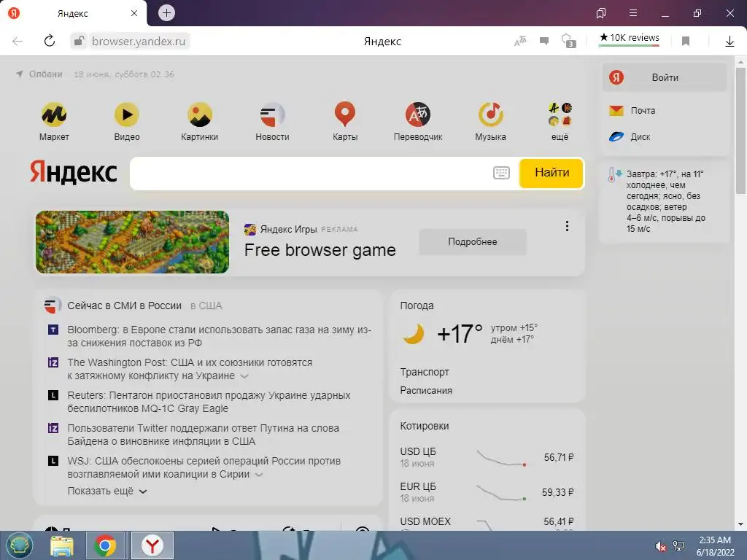The height and width of the screenshot is (560, 747).
Task: Launch Chrome from the taskbar
Action: tap(105, 545)
